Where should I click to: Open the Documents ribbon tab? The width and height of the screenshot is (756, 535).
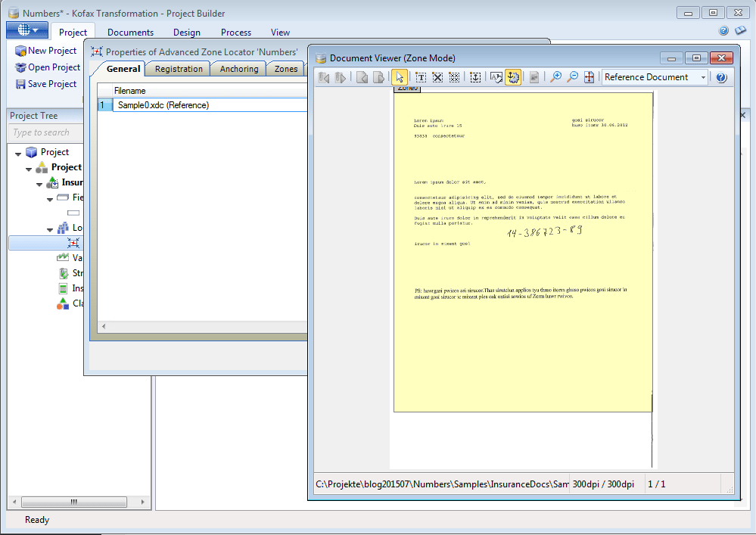click(x=130, y=33)
